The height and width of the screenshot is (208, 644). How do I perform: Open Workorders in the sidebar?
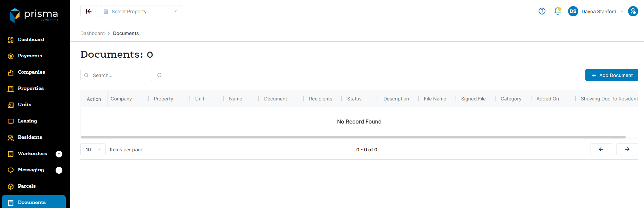pyautogui.click(x=32, y=153)
